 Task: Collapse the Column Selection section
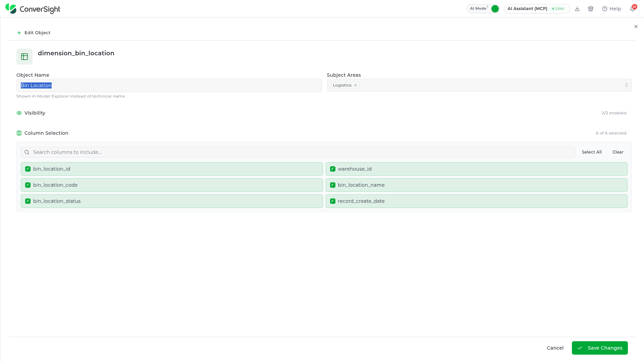pyautogui.click(x=46, y=133)
